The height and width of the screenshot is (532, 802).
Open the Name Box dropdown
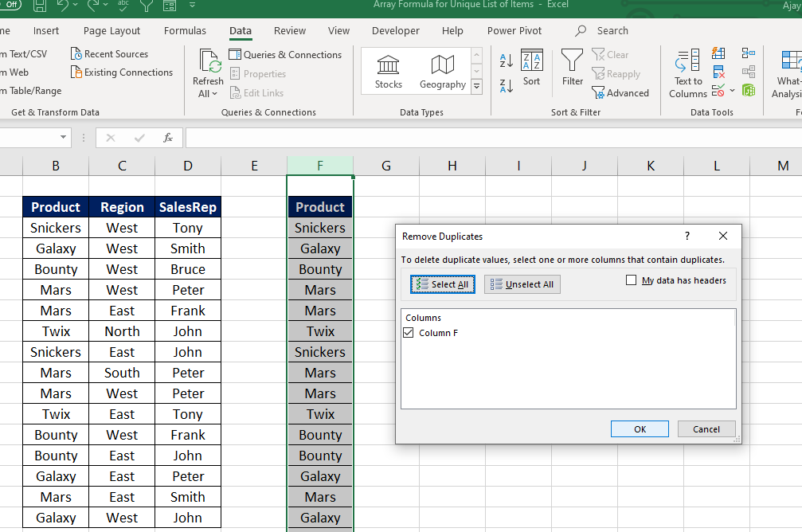tap(63, 137)
